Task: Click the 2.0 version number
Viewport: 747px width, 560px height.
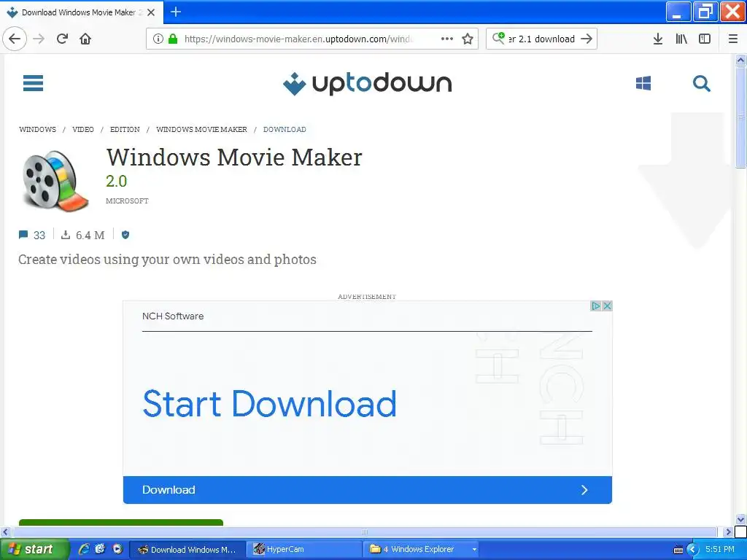Action: (x=116, y=182)
